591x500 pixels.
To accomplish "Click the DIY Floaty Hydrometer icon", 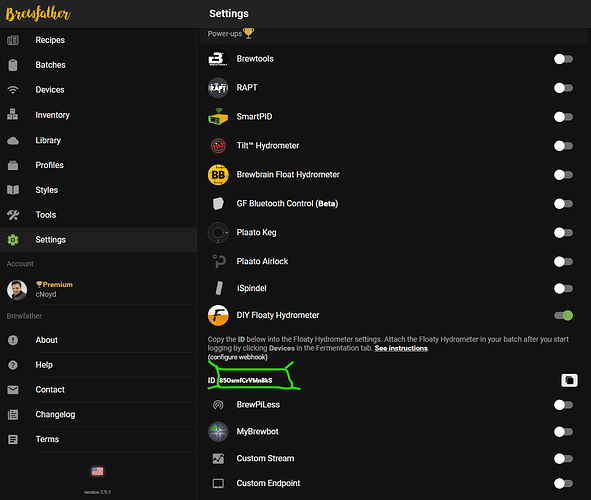I will coord(218,315).
